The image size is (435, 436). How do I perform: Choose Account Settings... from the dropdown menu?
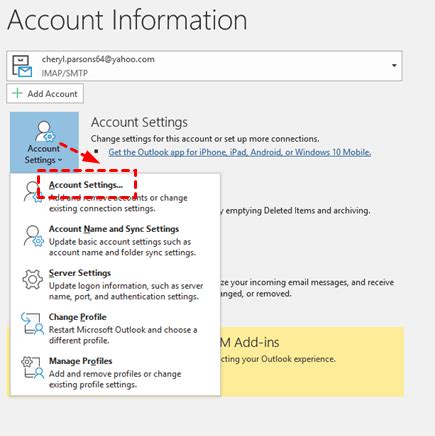pos(115,196)
